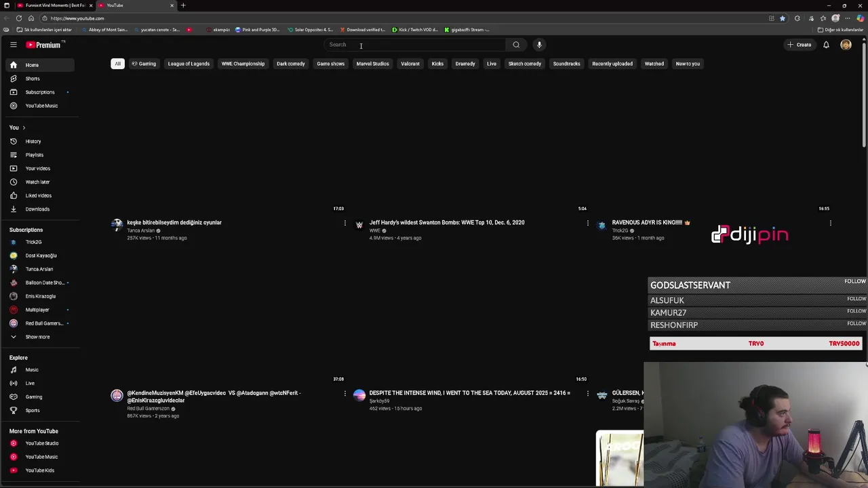Select the Soundtracks chip
The height and width of the screenshot is (488, 868).
pyautogui.click(x=567, y=64)
